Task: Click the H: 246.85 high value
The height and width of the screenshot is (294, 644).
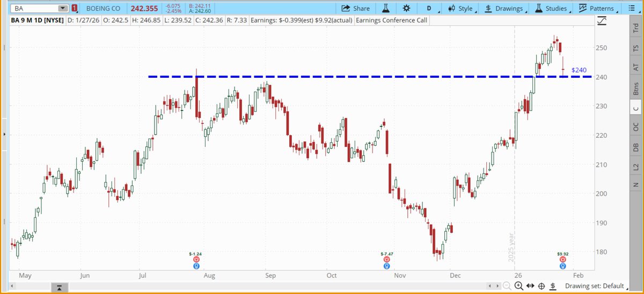Action: coord(145,20)
